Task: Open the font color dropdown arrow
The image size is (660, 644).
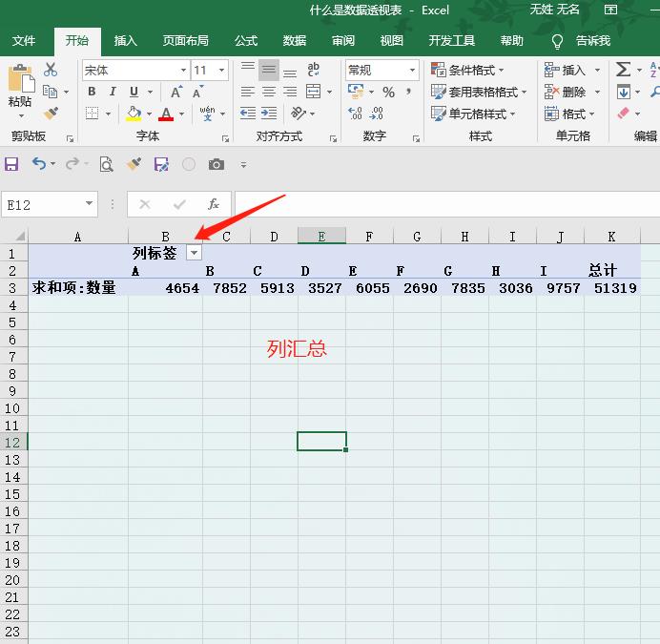Action: [x=182, y=114]
